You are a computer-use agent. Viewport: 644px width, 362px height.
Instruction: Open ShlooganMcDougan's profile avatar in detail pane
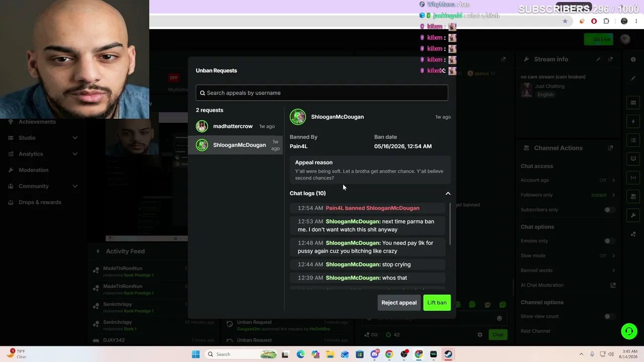pyautogui.click(x=298, y=117)
